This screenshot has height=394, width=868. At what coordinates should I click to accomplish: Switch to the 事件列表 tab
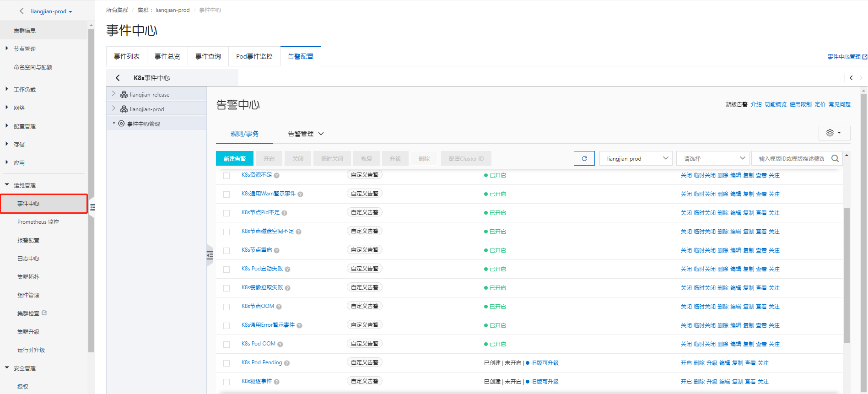tap(127, 56)
